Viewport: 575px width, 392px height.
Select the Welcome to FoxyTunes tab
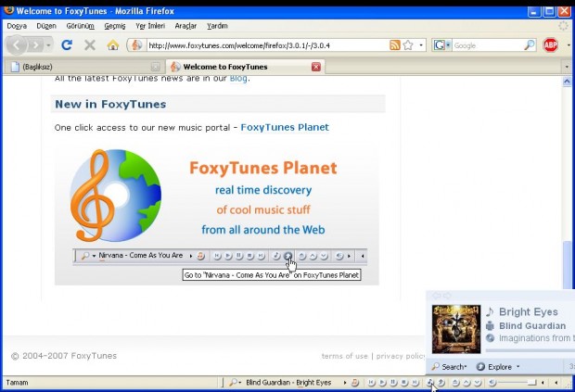click(245, 67)
